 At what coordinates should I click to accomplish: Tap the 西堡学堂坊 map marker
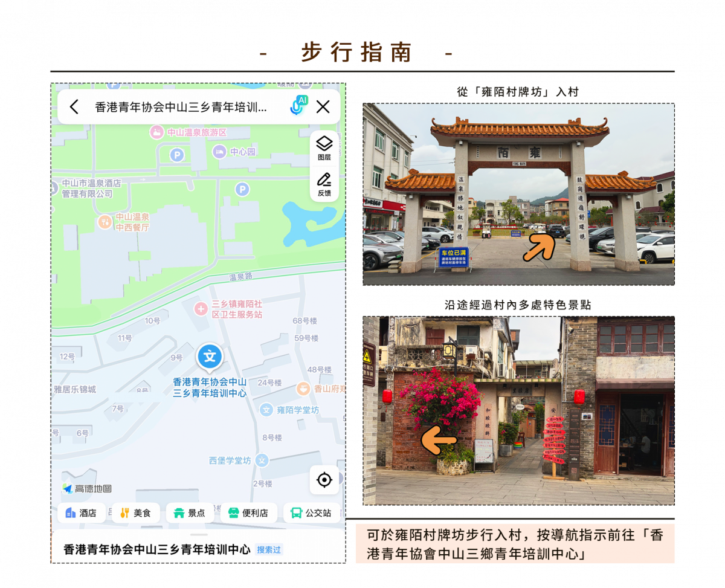(x=262, y=460)
